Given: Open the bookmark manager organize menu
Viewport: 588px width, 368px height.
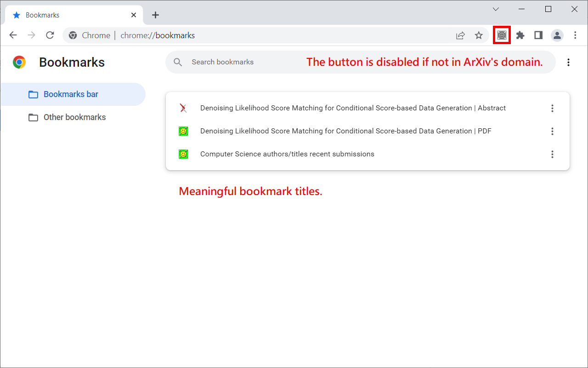Looking at the screenshot, I should (x=568, y=62).
